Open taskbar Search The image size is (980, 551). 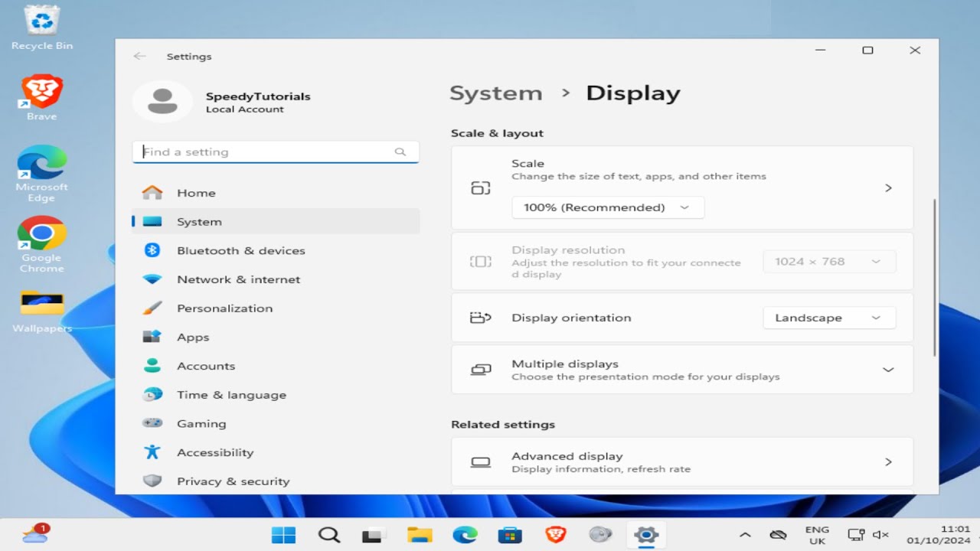click(328, 535)
